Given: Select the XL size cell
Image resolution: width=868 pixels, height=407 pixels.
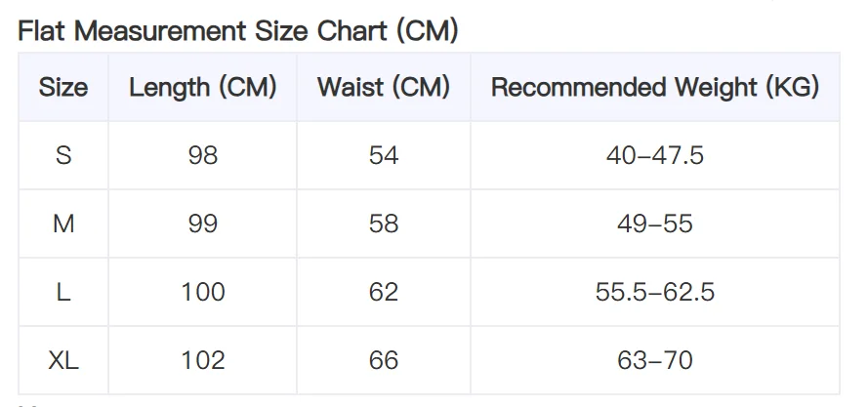Looking at the screenshot, I should click(63, 360).
